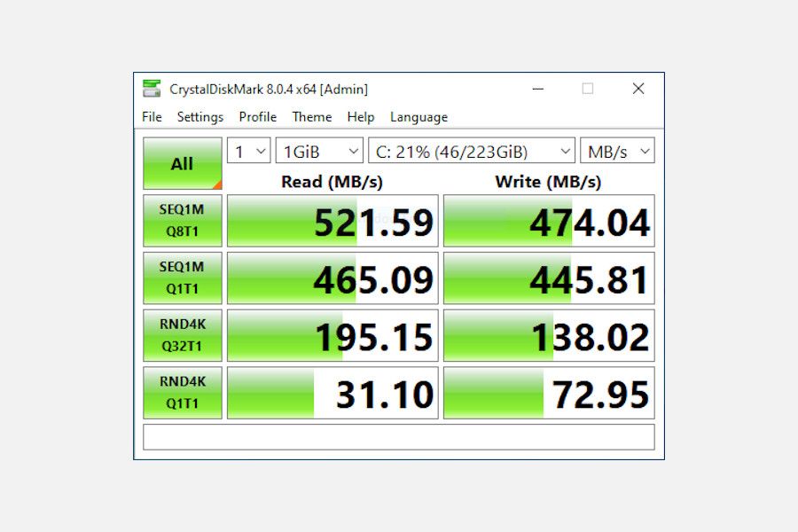Open the Theme menu
This screenshot has width=798, height=532.
pyautogui.click(x=312, y=116)
